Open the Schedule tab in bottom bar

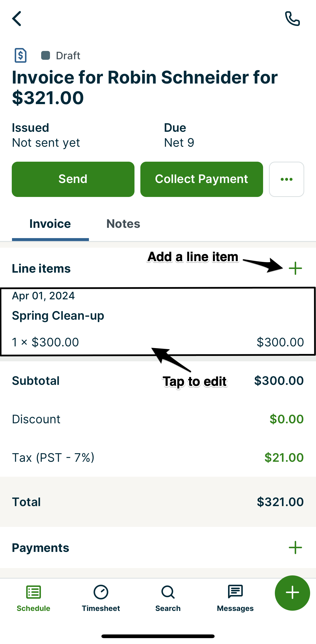pyautogui.click(x=34, y=598)
